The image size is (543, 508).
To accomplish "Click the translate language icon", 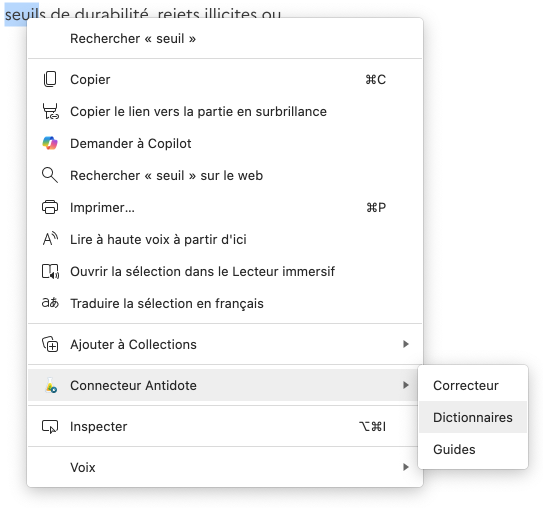I will (x=50, y=303).
